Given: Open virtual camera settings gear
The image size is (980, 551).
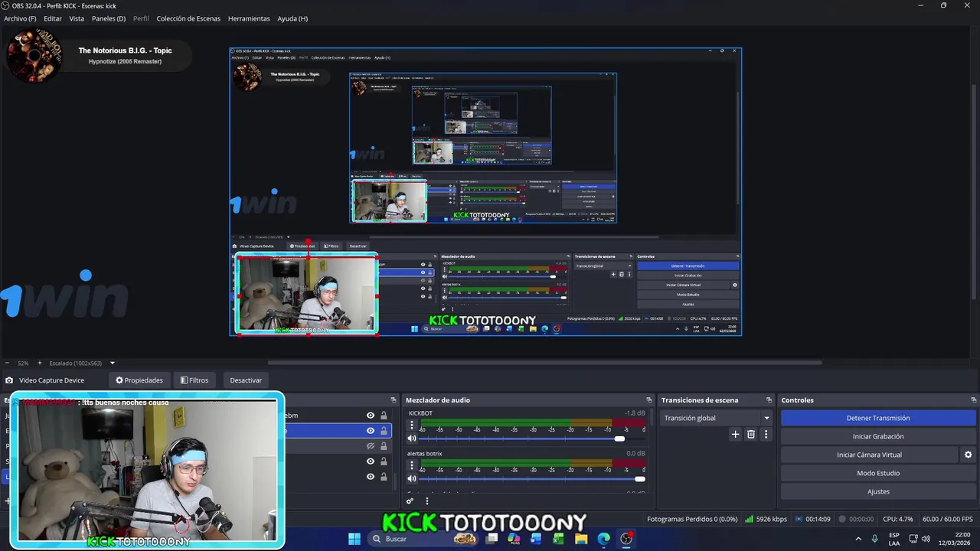Looking at the screenshot, I should [968, 455].
